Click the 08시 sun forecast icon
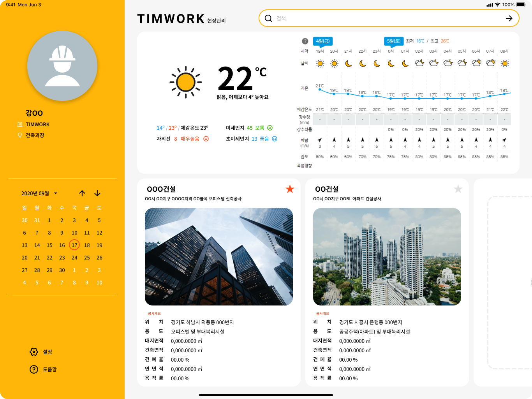This screenshot has width=532, height=399. pos(505,63)
